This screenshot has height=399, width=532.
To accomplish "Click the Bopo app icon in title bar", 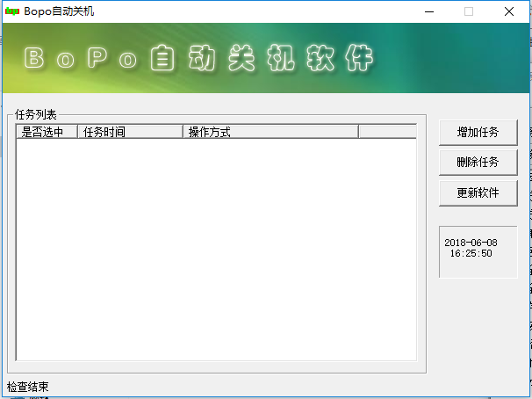I will 12,11.
